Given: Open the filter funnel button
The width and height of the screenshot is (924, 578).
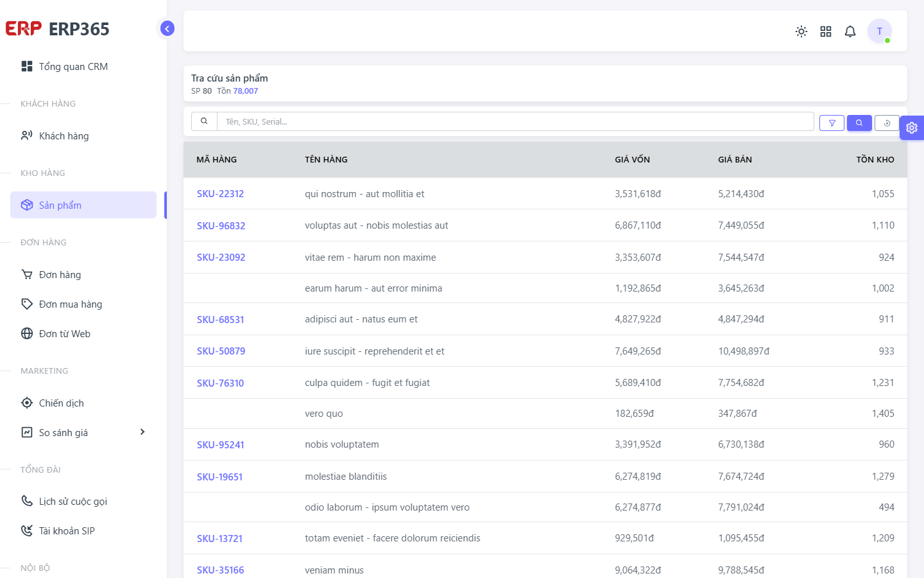Looking at the screenshot, I should [832, 123].
